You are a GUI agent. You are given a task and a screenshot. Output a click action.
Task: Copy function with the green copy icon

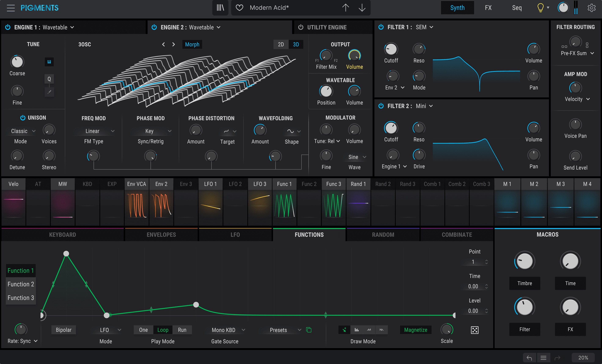point(309,330)
